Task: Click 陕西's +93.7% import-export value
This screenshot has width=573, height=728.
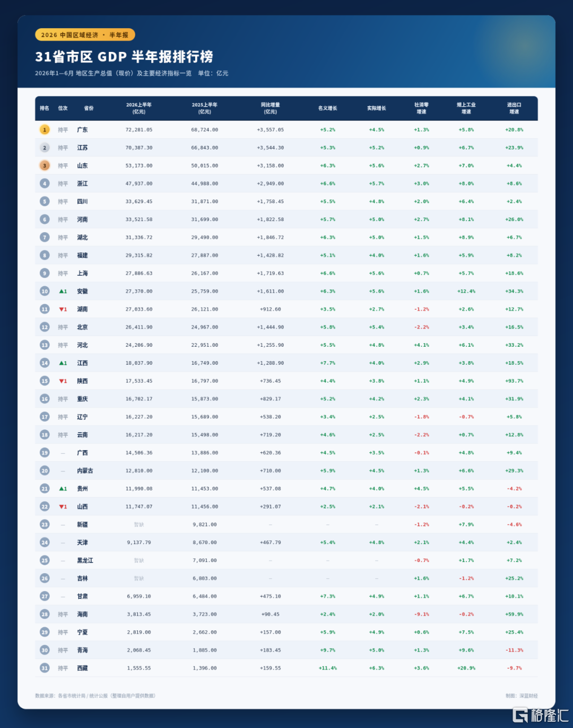Action: pyautogui.click(x=514, y=381)
